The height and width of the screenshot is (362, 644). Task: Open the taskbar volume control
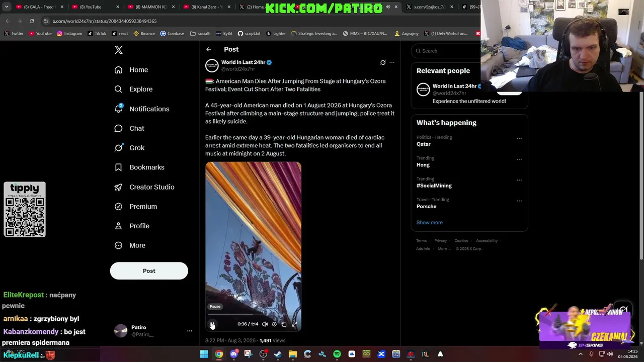click(x=610, y=354)
